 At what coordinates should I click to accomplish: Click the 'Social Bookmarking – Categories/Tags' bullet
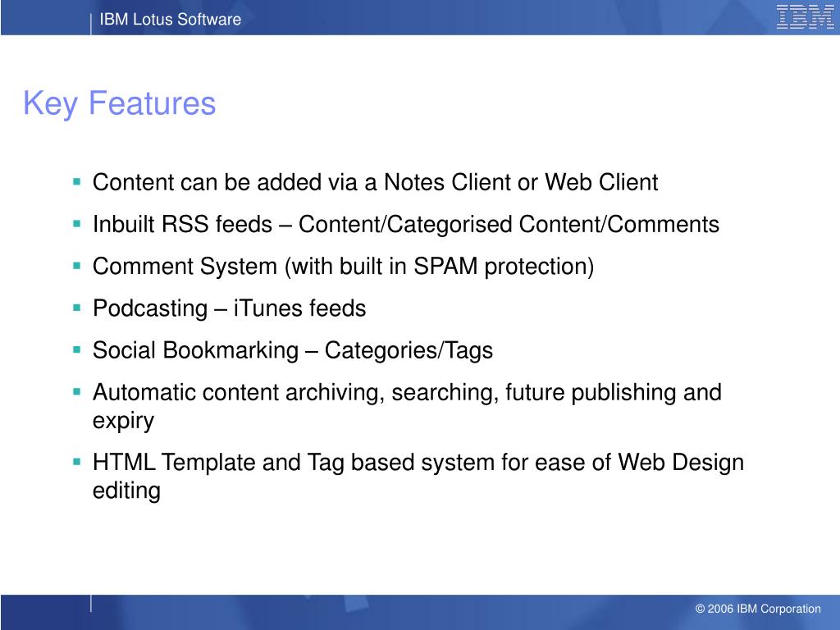[x=293, y=351]
